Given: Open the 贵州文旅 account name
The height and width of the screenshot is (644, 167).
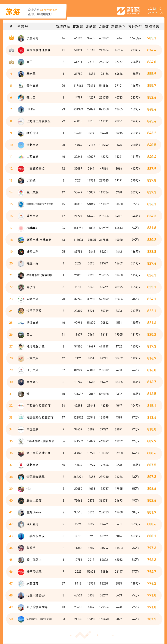Looking at the screenshot, I should 32,86.
